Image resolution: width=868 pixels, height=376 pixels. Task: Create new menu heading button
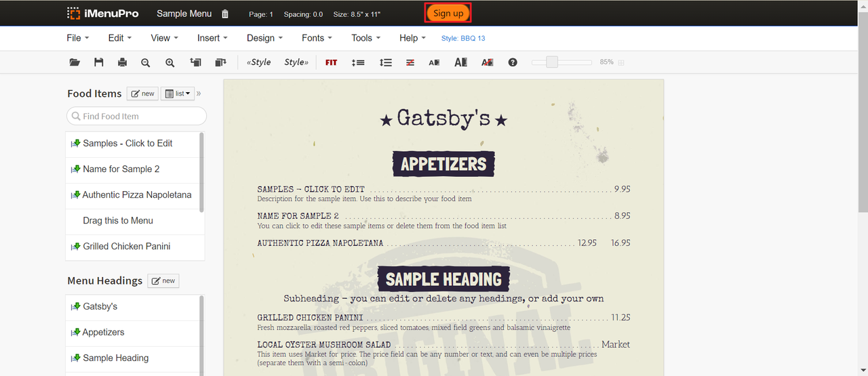point(163,280)
